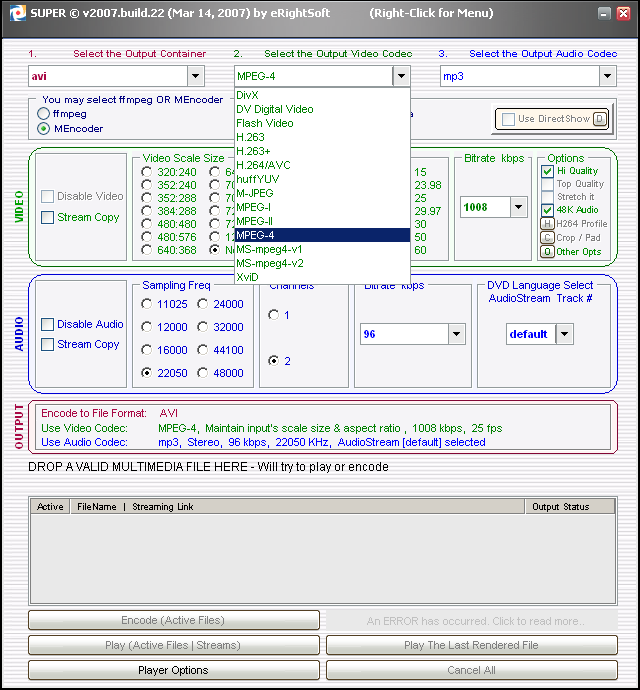Viewport: 640px width, 690px height.
Task: Toggle the Hi Quality option
Action: click(547, 171)
